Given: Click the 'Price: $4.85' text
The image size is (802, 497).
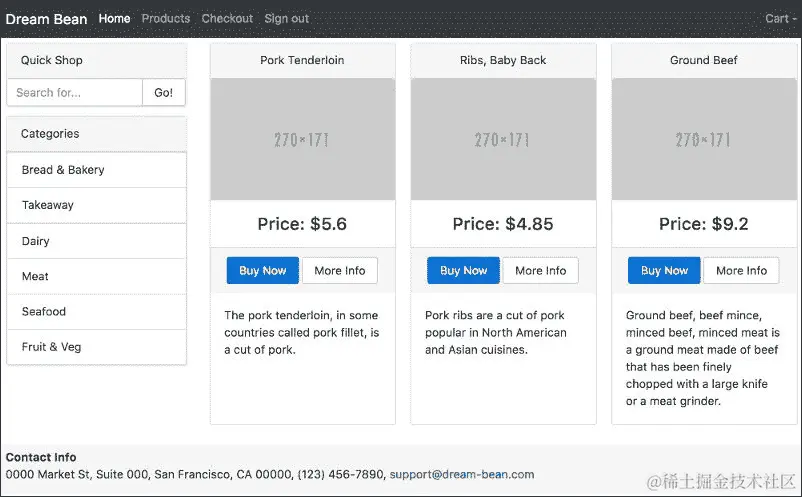Looking at the screenshot, I should point(503,224).
